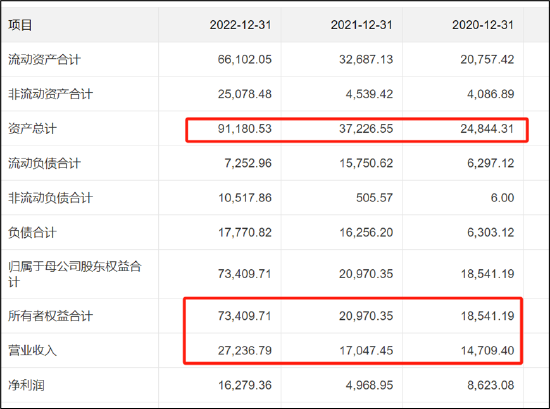Select the 2022-12-31 column header
This screenshot has height=409, width=550.
point(240,25)
